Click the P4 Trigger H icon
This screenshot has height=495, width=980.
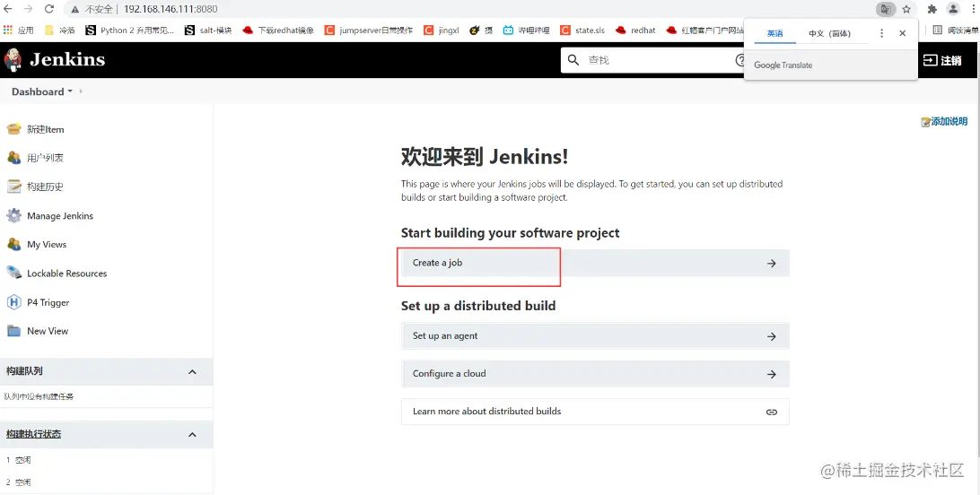tap(13, 302)
